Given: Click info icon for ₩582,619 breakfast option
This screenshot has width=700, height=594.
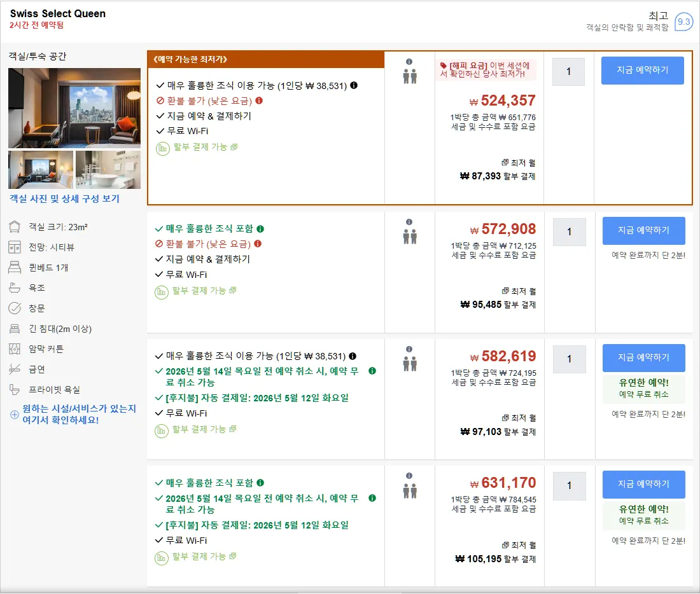Looking at the screenshot, I should point(353,356).
